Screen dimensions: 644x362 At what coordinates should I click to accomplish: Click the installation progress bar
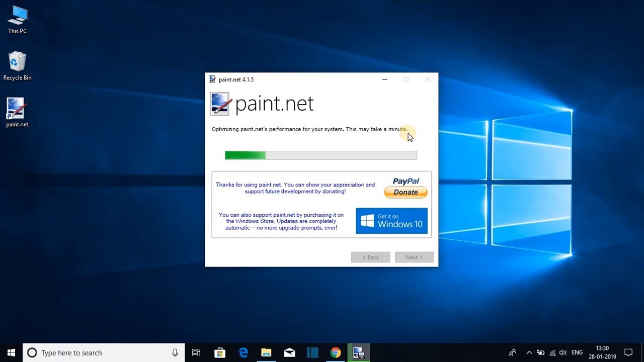tap(321, 155)
